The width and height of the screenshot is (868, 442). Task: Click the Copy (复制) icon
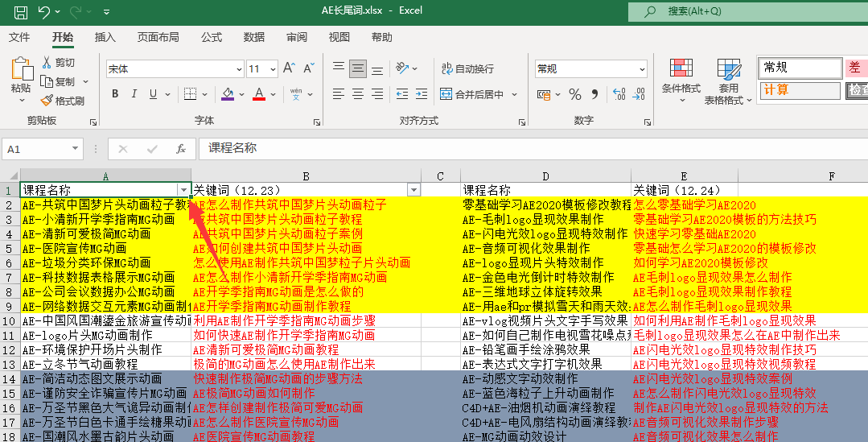(47, 81)
